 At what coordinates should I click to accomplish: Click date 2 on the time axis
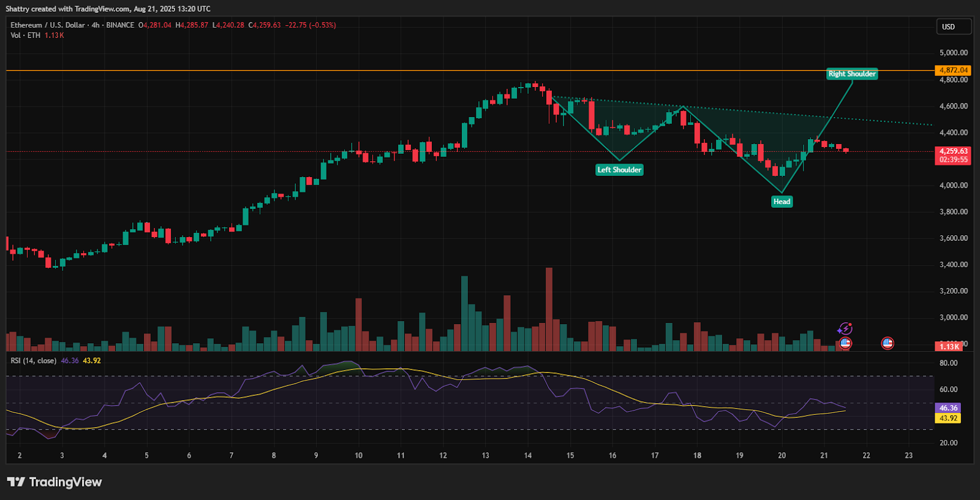point(20,456)
